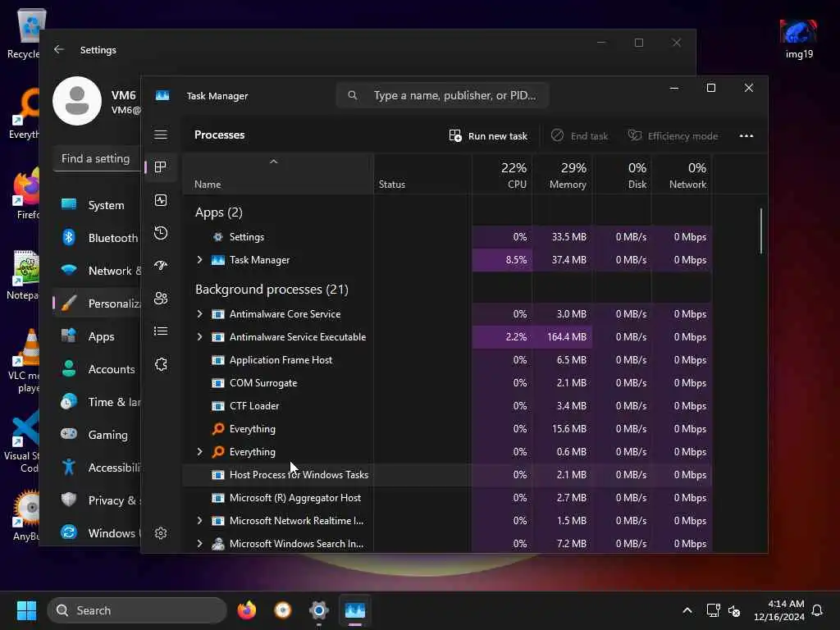Image resolution: width=840 pixels, height=630 pixels.
Task: Open Task Manager settings gear icon
Action: [x=161, y=533]
